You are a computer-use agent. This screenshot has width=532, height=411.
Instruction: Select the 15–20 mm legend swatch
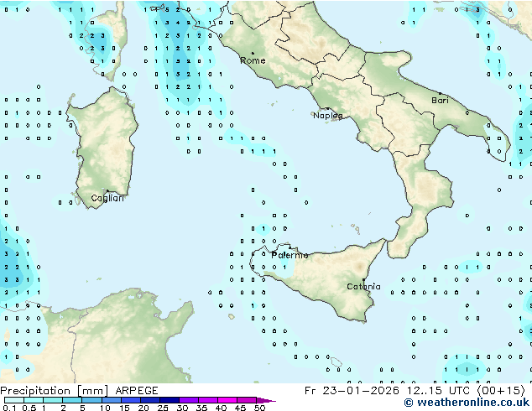click(130, 400)
